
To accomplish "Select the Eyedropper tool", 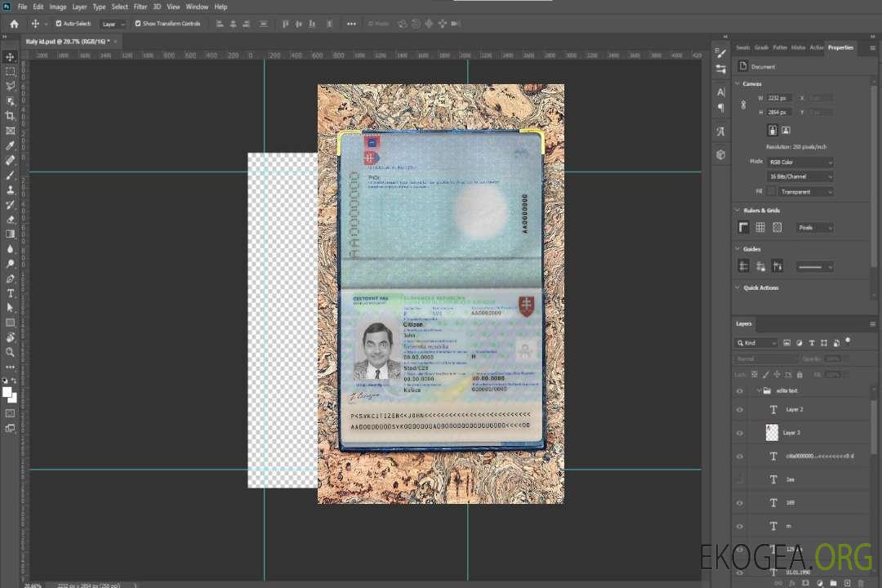I will (x=11, y=145).
